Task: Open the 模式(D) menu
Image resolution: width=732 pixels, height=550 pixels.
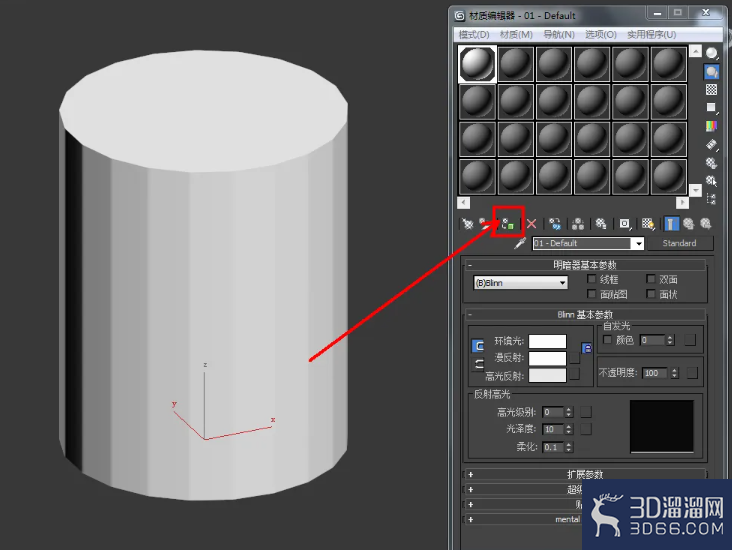Action: (474, 35)
